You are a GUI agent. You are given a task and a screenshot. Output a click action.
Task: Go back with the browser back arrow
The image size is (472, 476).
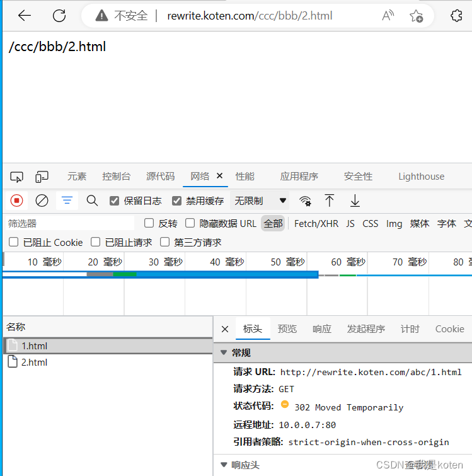[x=25, y=16]
